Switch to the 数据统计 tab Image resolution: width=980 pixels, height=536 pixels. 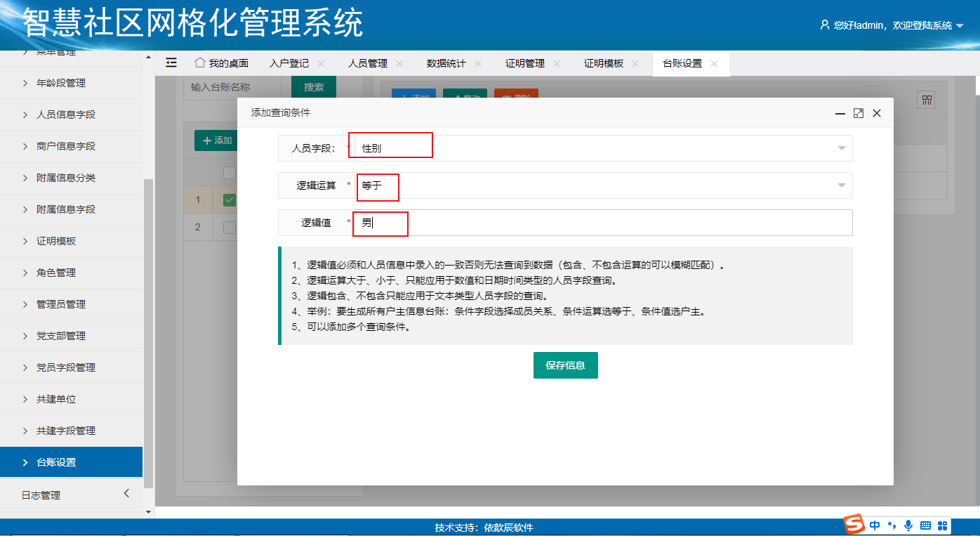click(x=446, y=63)
